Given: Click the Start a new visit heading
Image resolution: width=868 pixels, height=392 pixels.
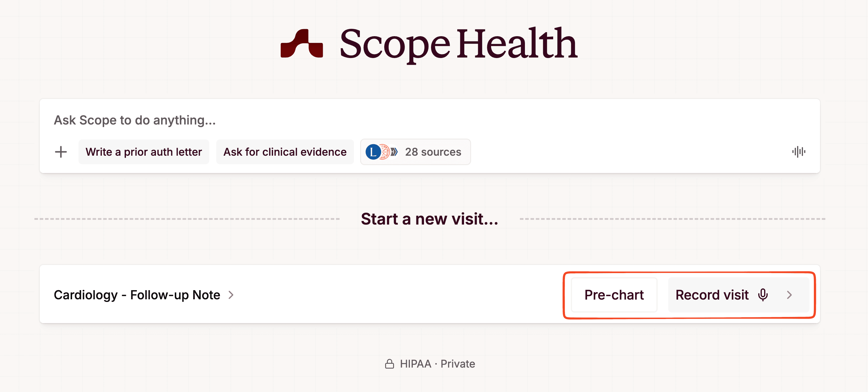Looking at the screenshot, I should (x=429, y=219).
